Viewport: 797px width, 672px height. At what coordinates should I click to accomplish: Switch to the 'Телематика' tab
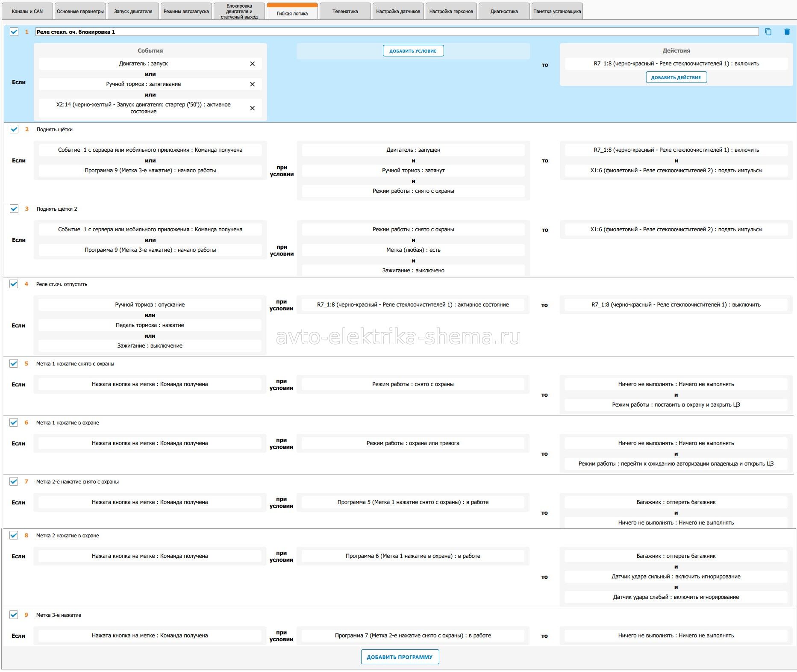click(x=345, y=12)
